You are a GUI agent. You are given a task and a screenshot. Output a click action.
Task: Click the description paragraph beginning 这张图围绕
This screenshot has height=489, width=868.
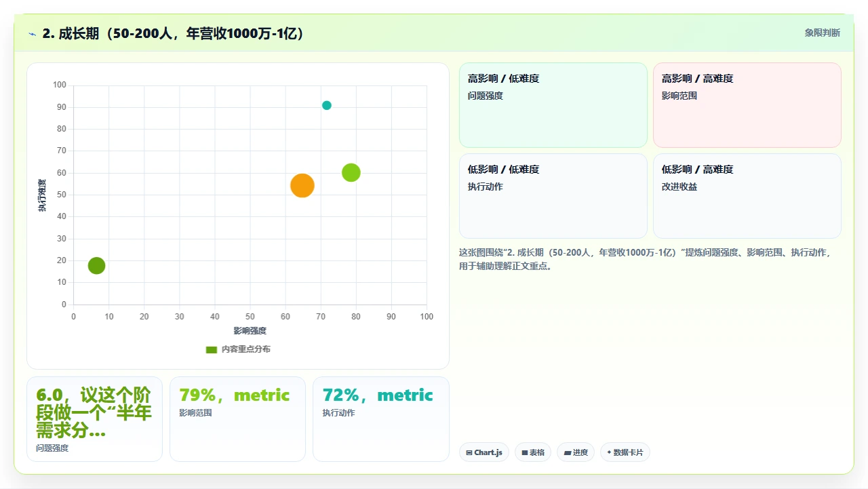646,259
